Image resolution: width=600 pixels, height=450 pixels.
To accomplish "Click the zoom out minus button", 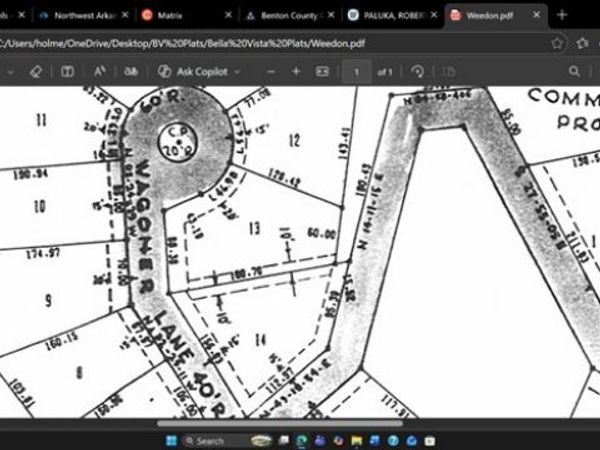I will (x=270, y=72).
